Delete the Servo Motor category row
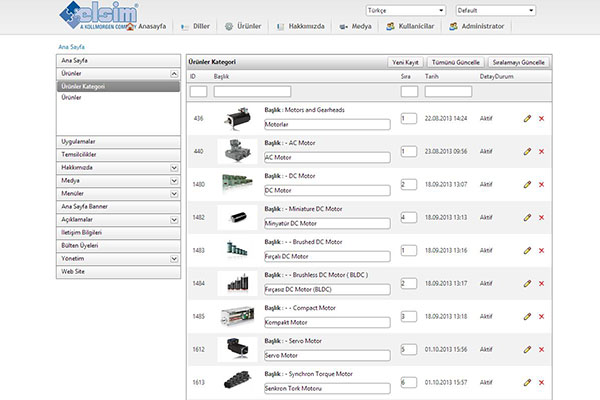Image resolution: width=600 pixels, height=400 pixels. [541, 349]
